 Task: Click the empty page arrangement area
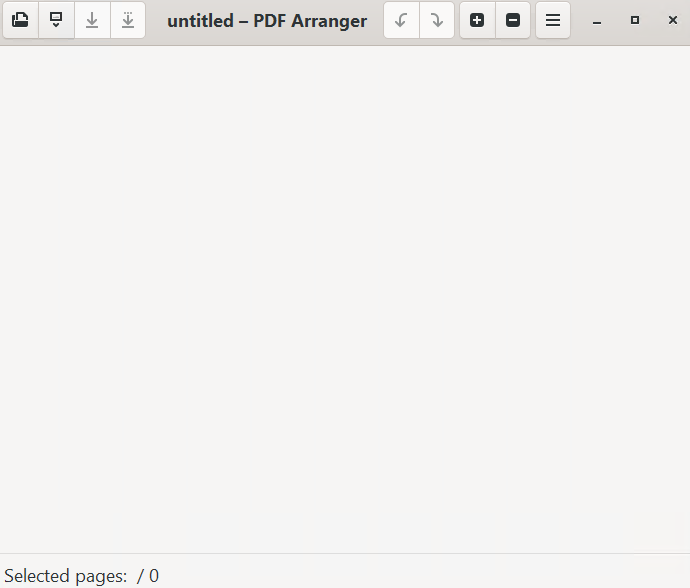pos(345,300)
